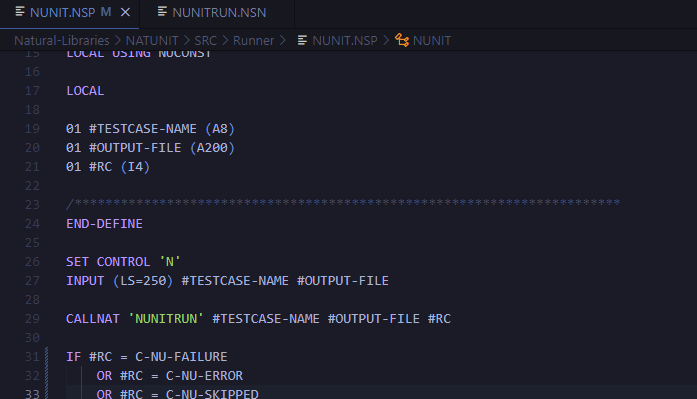Click 'NUNITRUN' string on line 29
697x399 pixels.
pyautogui.click(x=166, y=319)
